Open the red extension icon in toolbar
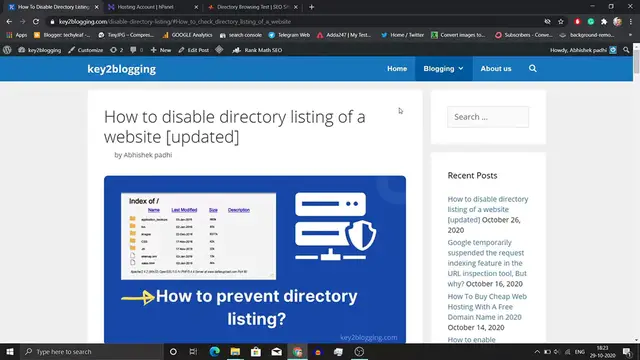 tap(577, 22)
